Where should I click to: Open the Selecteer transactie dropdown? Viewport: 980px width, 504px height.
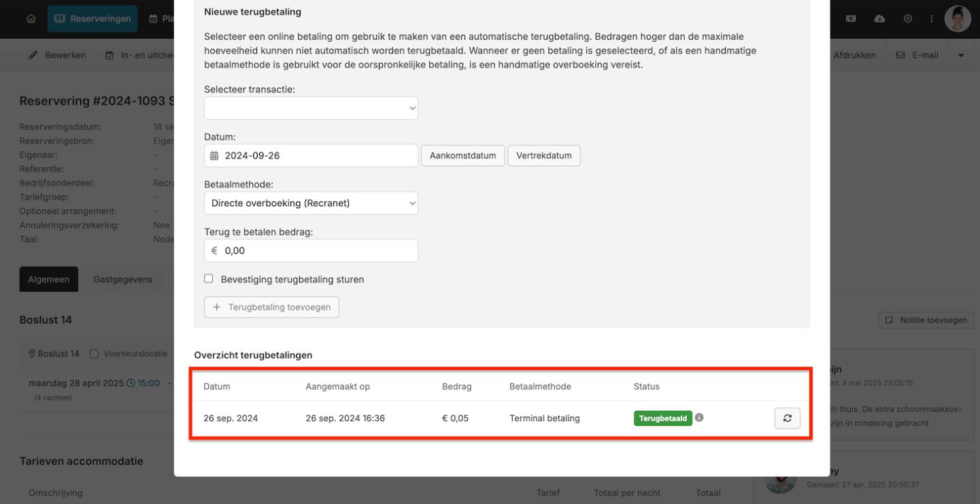pyautogui.click(x=311, y=108)
